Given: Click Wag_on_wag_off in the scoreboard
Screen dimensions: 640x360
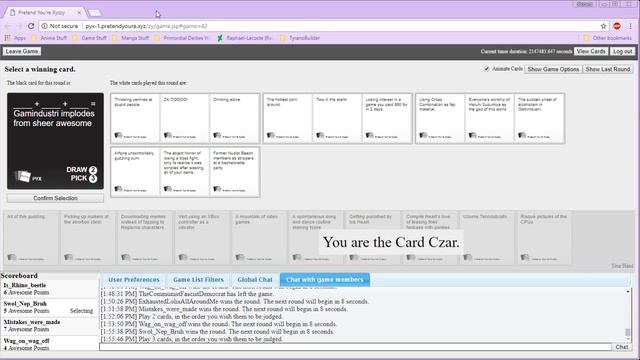Looking at the screenshot, I should pyautogui.click(x=27, y=340).
